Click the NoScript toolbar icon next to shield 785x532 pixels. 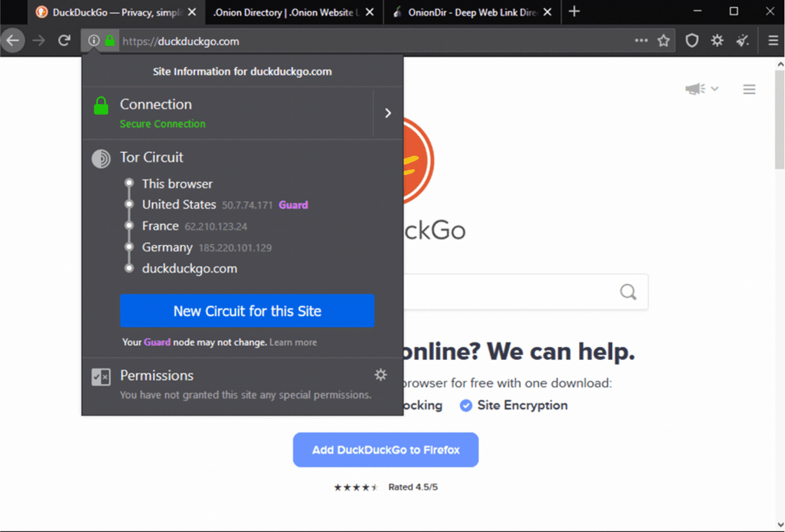(717, 40)
